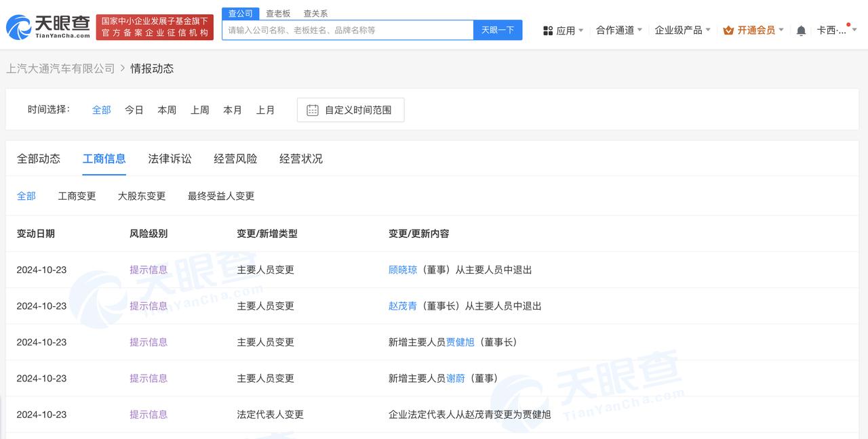Select the 今日 time filter

click(134, 110)
